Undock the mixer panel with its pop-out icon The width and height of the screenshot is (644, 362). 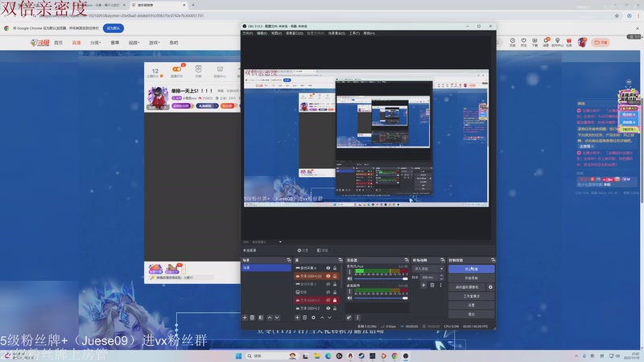click(x=407, y=260)
